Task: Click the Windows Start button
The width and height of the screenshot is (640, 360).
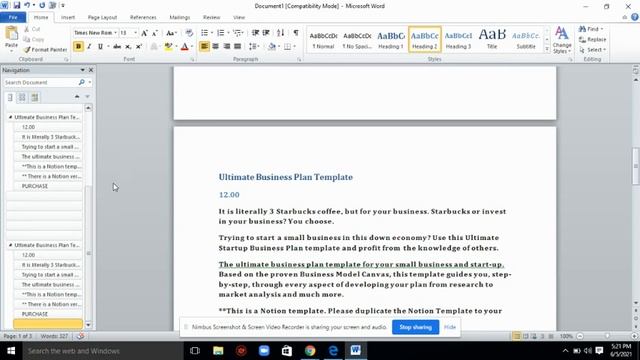Action: pos(11,351)
